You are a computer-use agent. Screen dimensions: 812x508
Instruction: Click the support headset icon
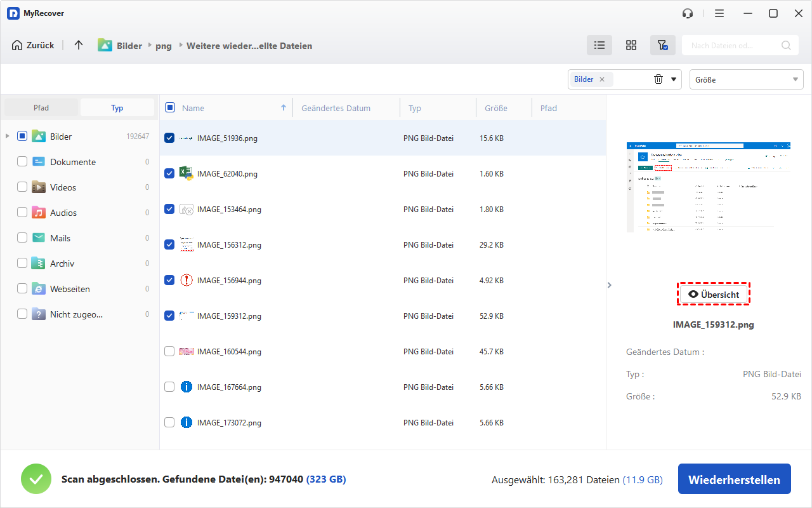point(688,13)
